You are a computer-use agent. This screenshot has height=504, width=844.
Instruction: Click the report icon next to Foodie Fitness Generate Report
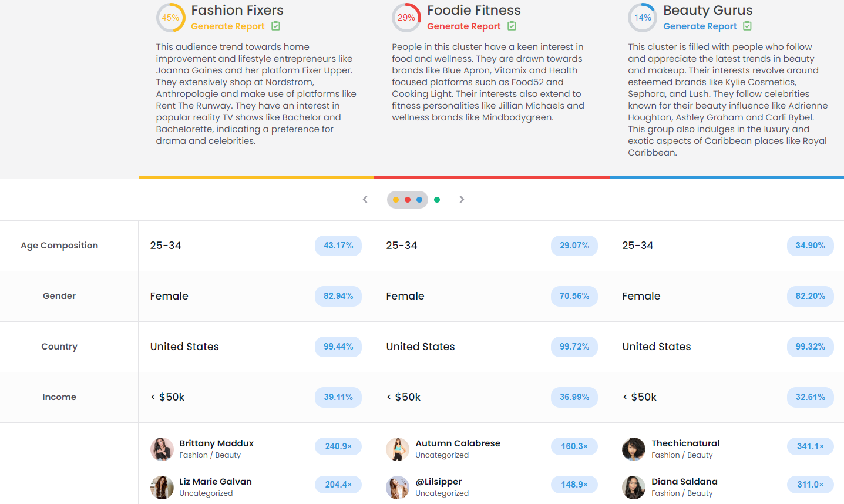512,26
